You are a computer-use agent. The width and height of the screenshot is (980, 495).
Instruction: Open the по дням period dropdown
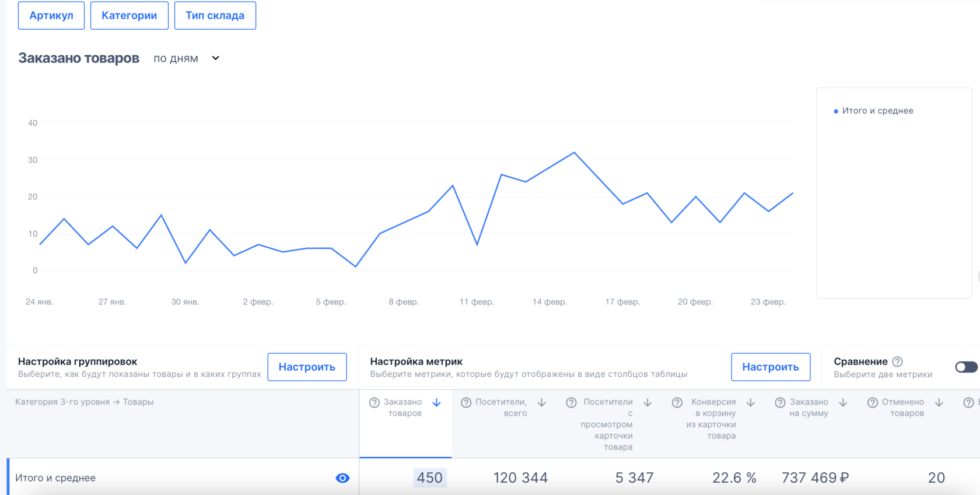(x=186, y=58)
